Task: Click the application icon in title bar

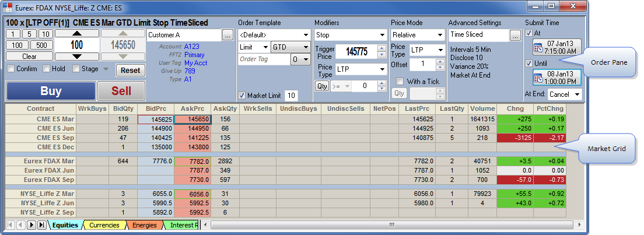Action: click(8, 7)
